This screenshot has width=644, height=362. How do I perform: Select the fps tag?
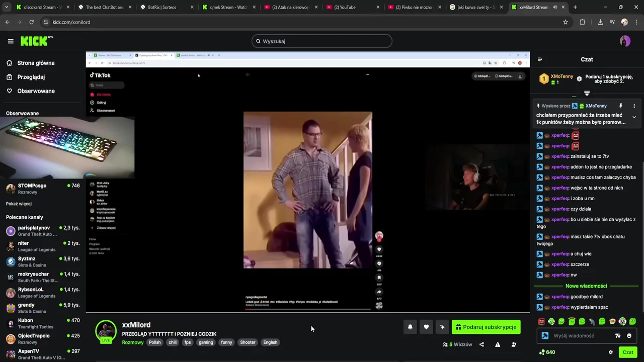188,342
